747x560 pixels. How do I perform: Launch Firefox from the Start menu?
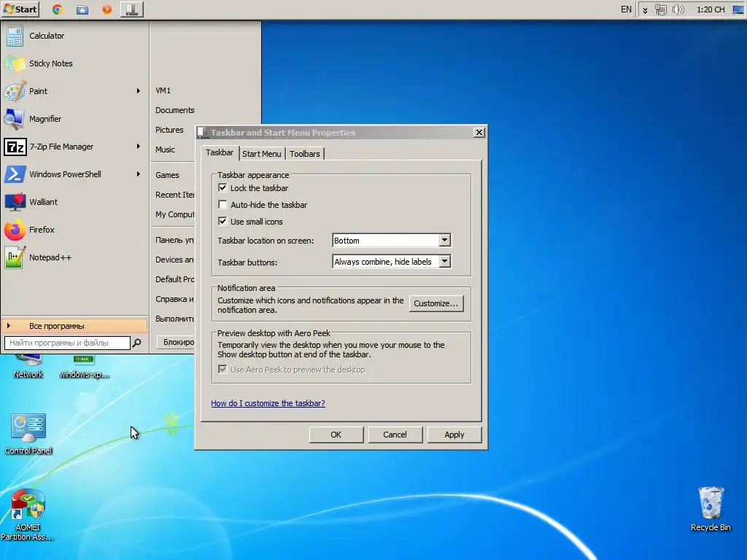(75, 230)
